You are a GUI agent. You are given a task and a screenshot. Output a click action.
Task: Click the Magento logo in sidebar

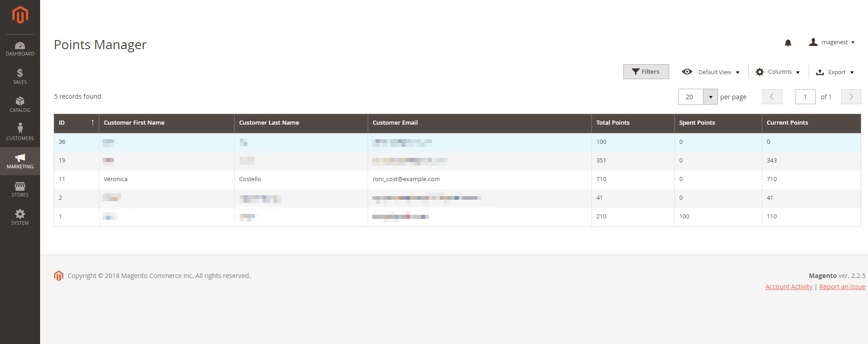tap(20, 15)
